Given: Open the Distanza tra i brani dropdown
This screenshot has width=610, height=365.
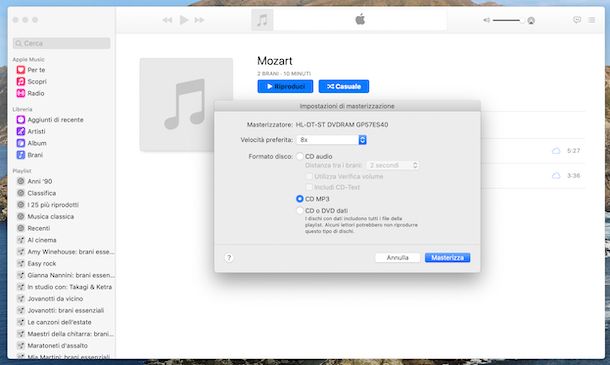Looking at the screenshot, I should pos(393,165).
